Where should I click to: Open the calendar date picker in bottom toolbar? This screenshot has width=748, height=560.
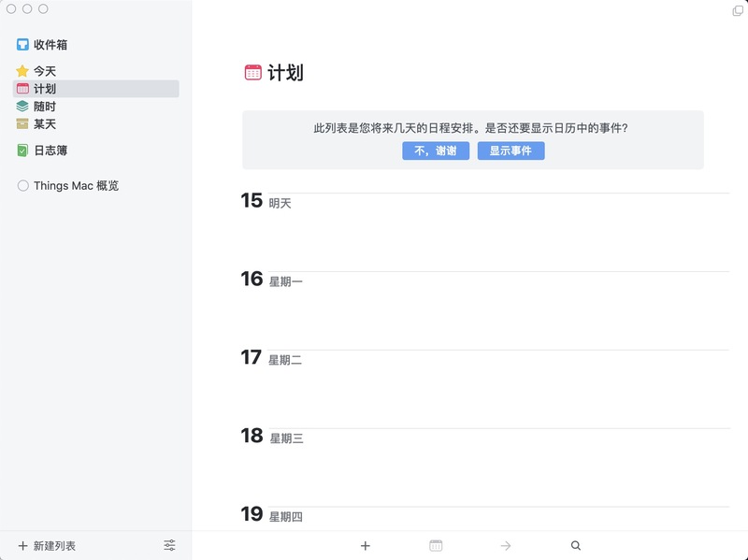(436, 544)
